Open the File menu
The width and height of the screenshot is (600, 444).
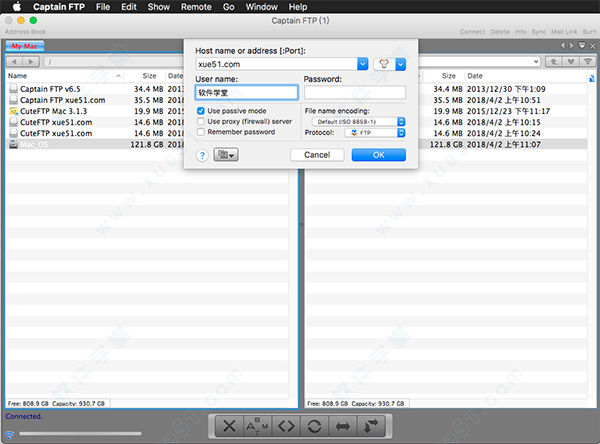tap(103, 7)
